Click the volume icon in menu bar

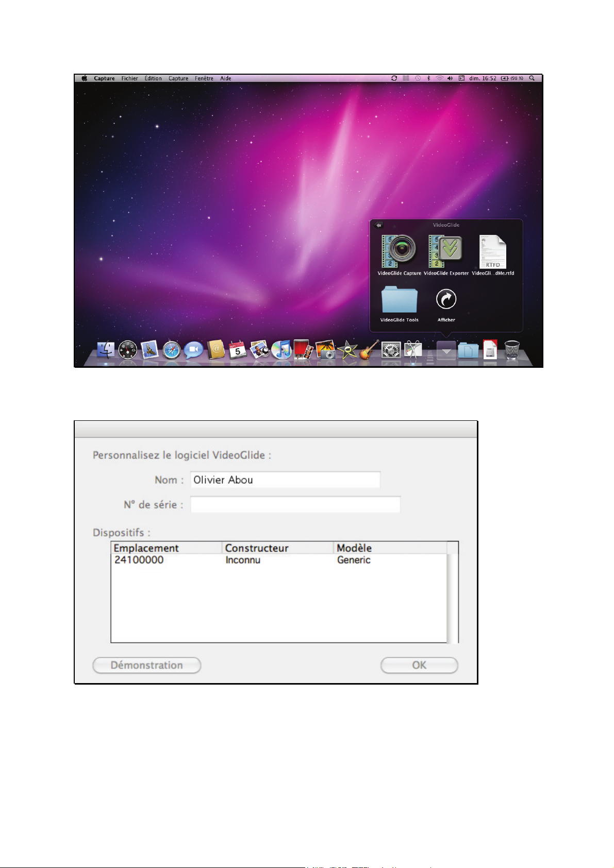(450, 78)
